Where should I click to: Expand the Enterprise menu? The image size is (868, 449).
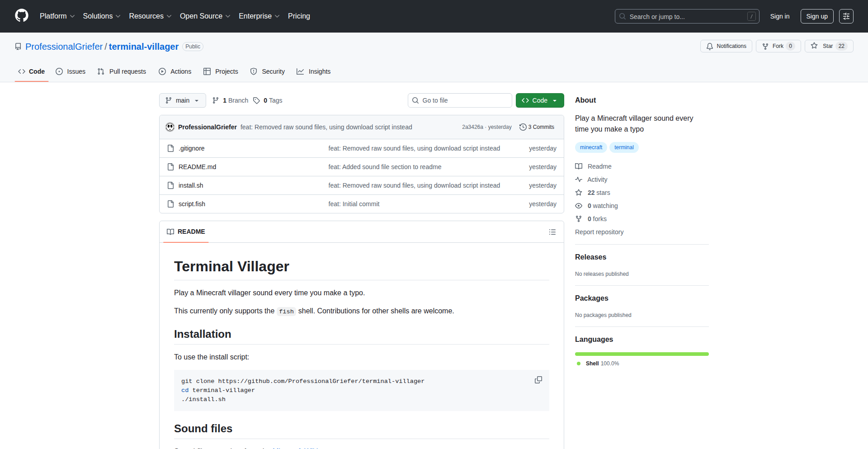[x=259, y=16]
